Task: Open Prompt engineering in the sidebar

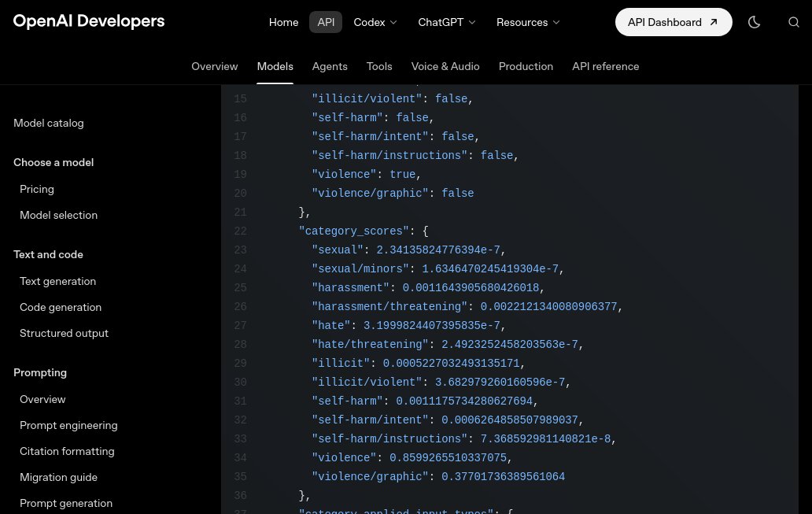Action: click(x=68, y=425)
